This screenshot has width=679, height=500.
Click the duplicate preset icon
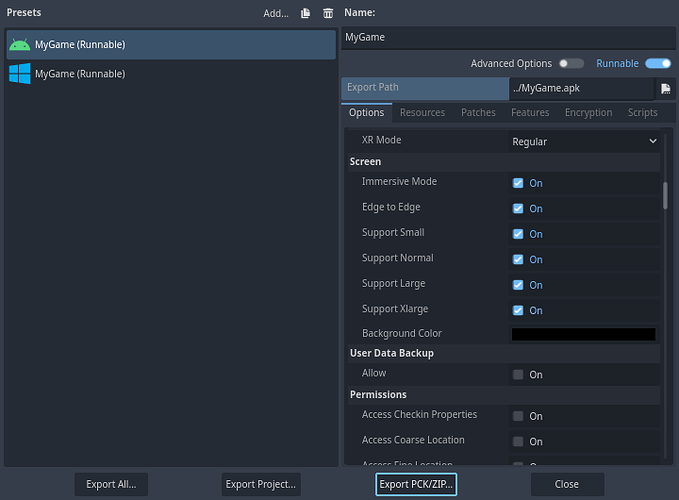tap(306, 13)
